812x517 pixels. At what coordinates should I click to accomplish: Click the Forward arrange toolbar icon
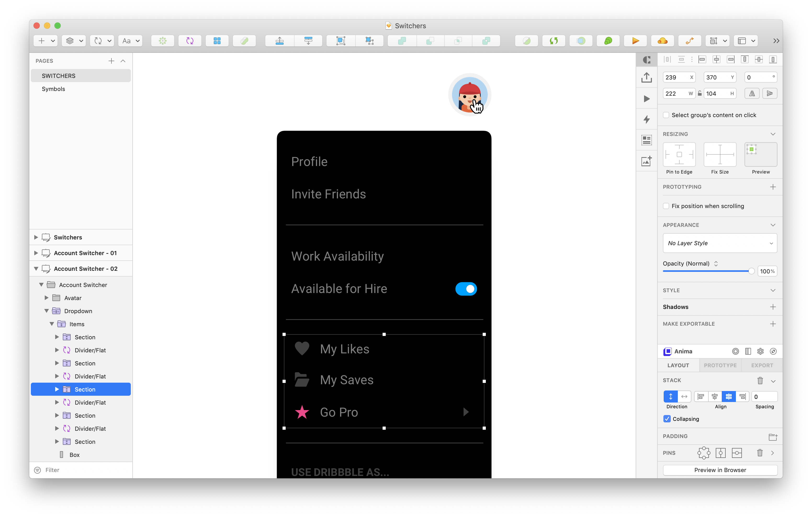point(279,41)
